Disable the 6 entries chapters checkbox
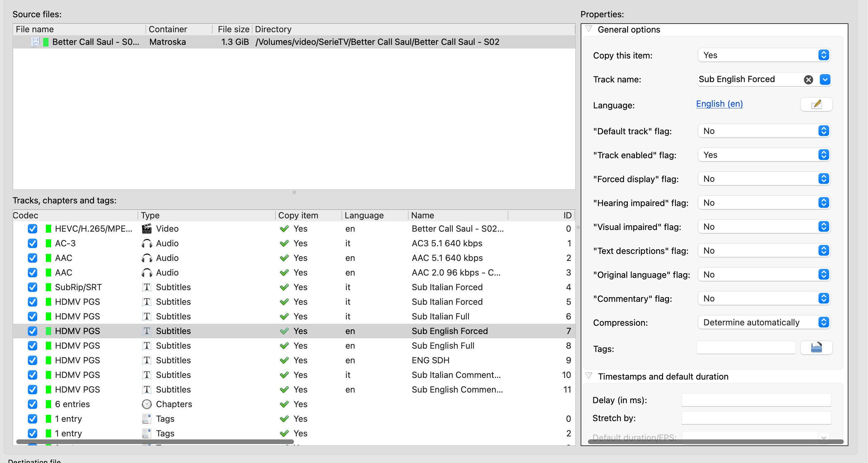Image resolution: width=868 pixels, height=463 pixels. [32, 404]
